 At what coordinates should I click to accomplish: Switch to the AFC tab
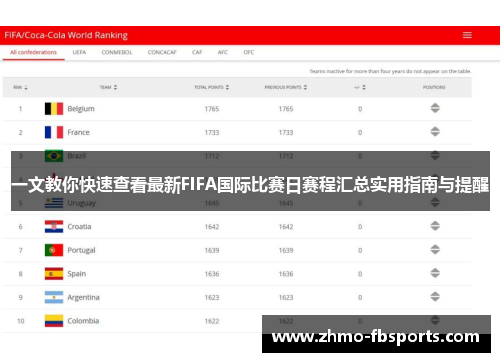point(223,52)
